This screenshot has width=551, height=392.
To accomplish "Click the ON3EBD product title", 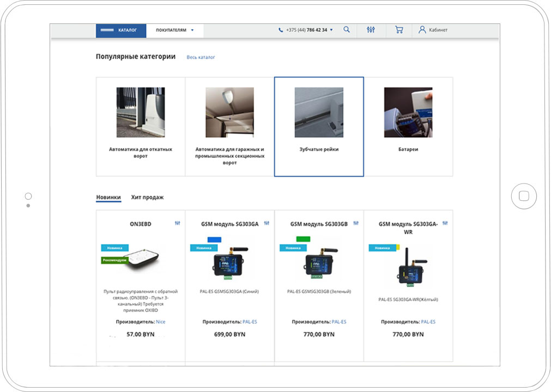I will click(x=141, y=224).
